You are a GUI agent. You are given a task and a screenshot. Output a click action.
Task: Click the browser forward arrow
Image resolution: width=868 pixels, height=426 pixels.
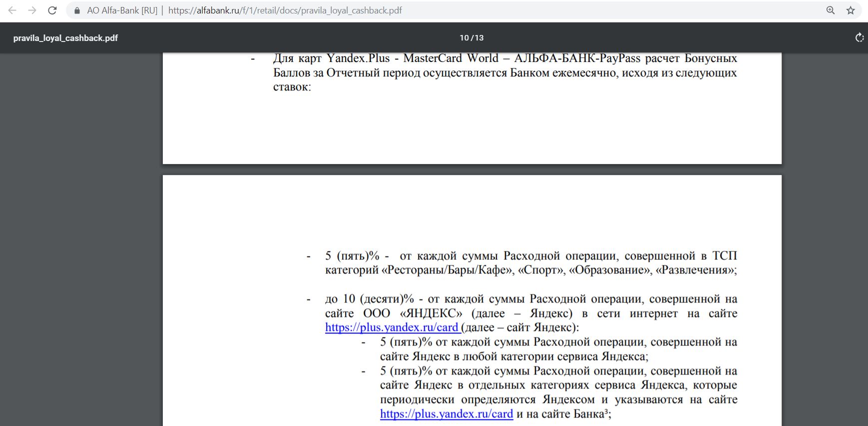click(x=32, y=10)
